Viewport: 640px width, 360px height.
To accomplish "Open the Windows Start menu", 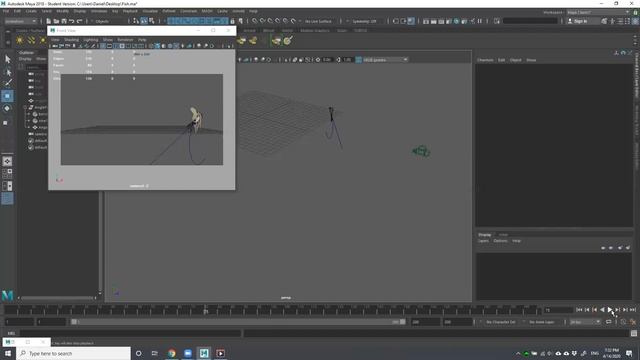I will (x=8, y=353).
